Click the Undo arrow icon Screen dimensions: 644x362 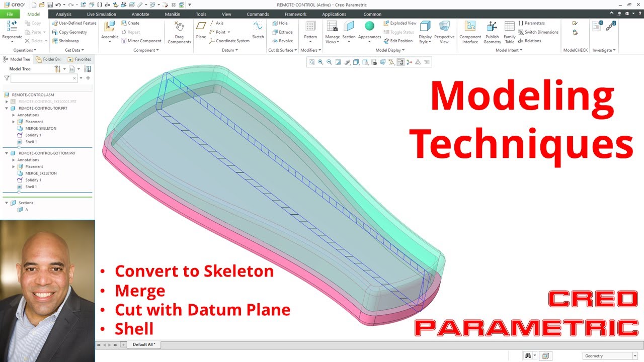point(58,5)
